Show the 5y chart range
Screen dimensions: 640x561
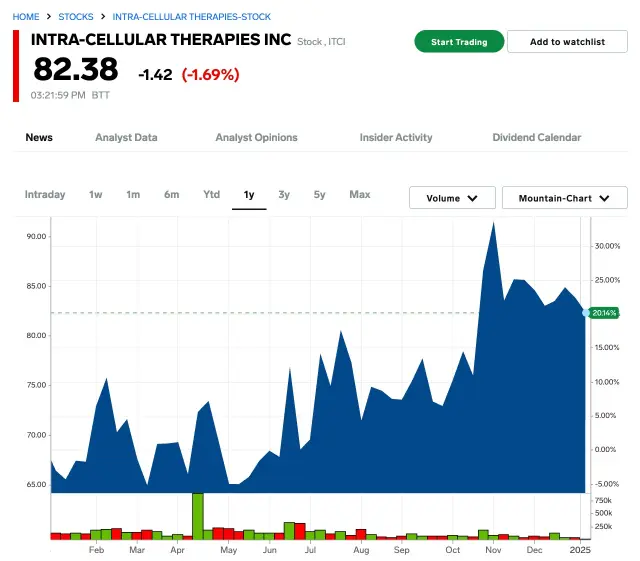[x=319, y=194]
